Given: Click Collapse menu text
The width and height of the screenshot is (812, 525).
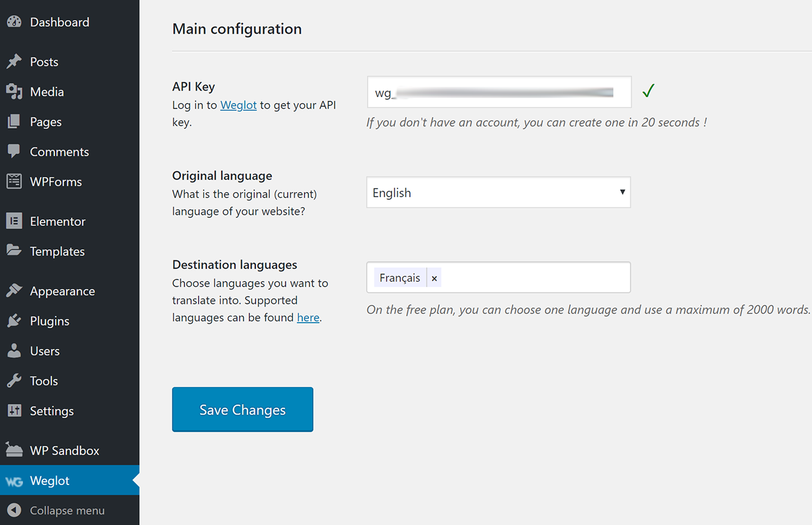Looking at the screenshot, I should [67, 510].
